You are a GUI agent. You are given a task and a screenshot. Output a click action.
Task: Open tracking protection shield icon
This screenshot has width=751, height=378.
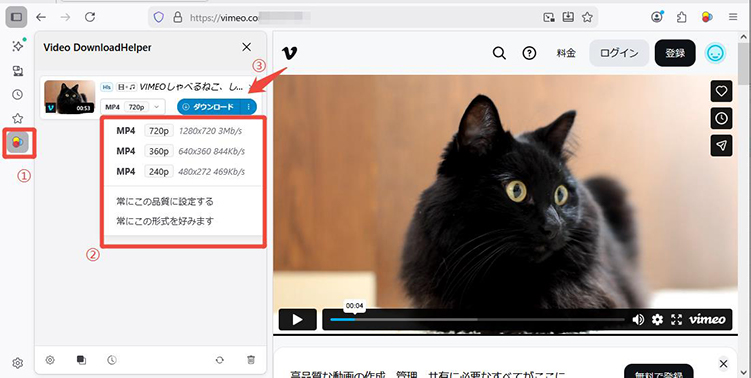coord(159,18)
